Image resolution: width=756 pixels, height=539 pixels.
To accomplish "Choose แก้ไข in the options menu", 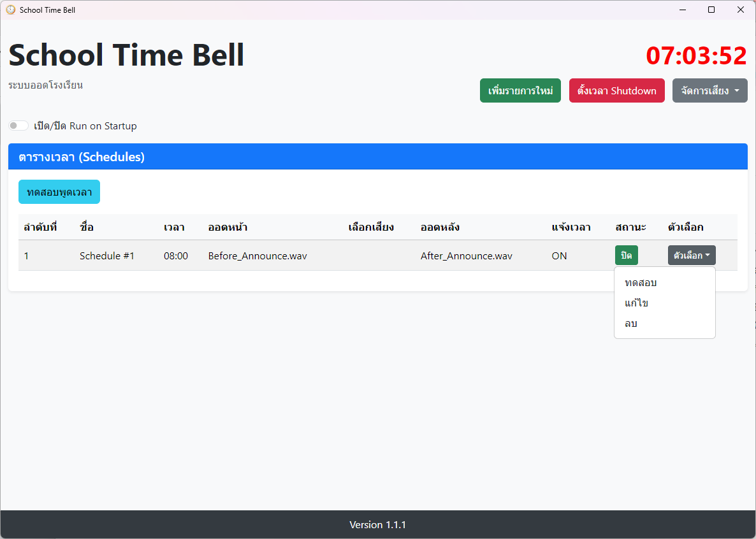I will [x=636, y=303].
